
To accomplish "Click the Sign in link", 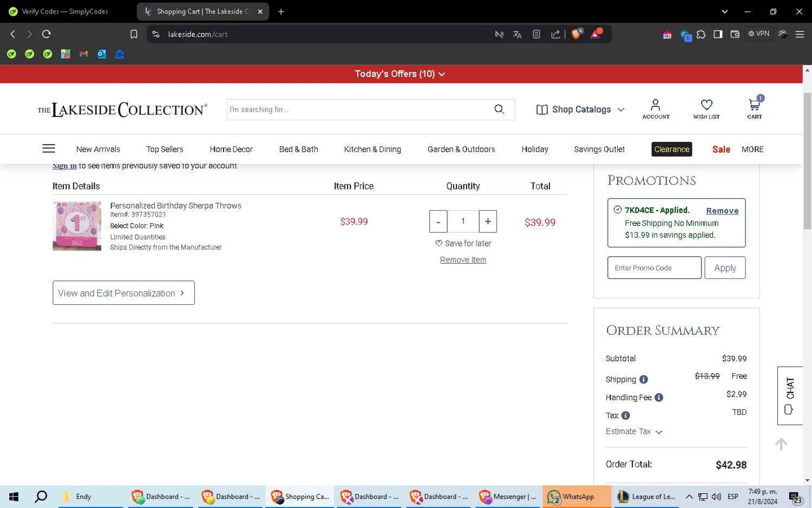I will pyautogui.click(x=64, y=166).
